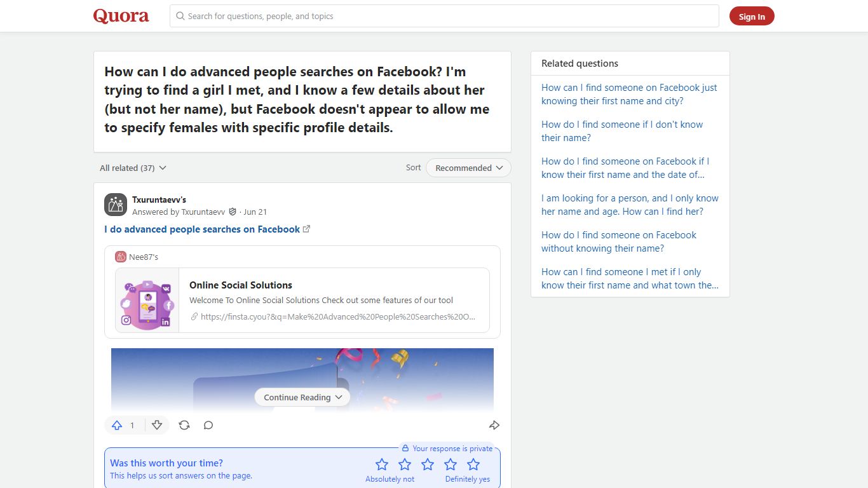Expand the All related (37) filter

(x=133, y=168)
